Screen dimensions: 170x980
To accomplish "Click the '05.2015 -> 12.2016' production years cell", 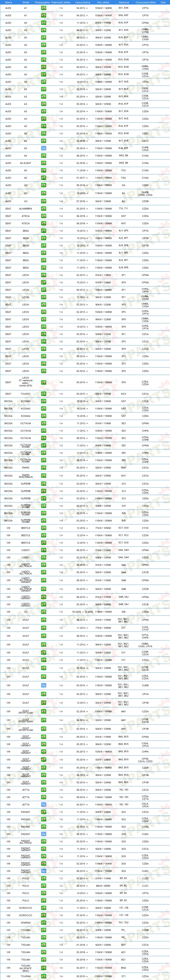I will (x=82, y=612).
